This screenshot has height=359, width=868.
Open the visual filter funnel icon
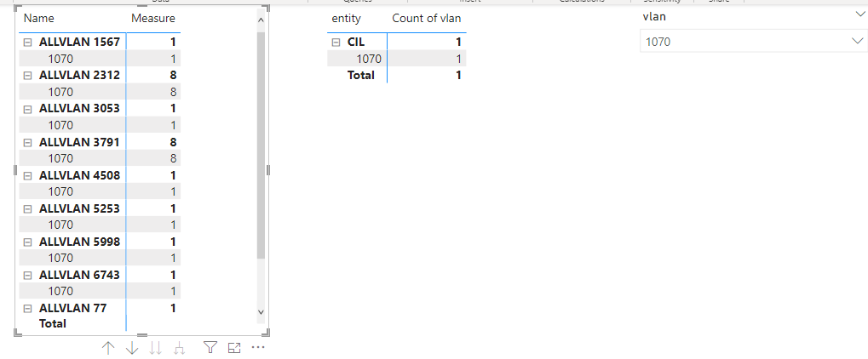tap(210, 347)
